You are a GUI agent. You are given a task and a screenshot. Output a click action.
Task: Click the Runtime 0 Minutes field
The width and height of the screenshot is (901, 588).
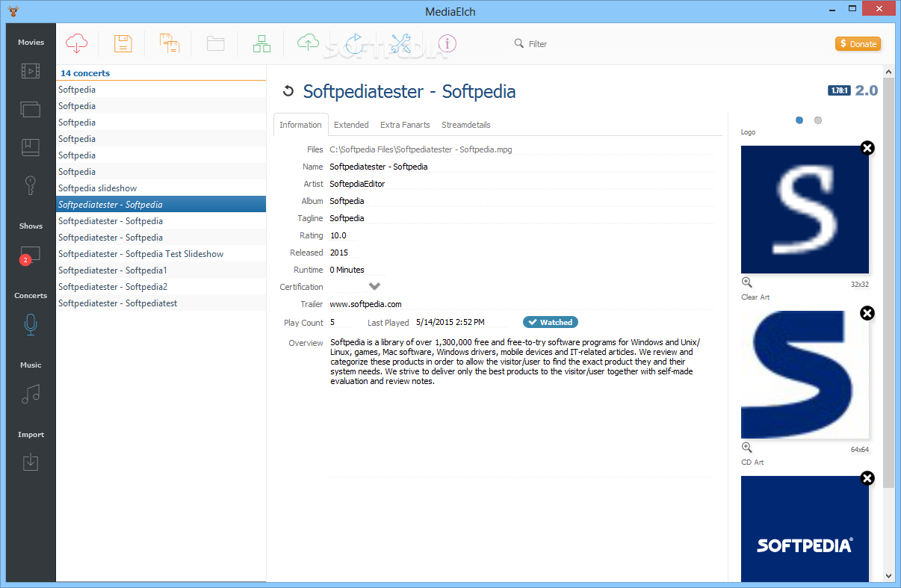pyautogui.click(x=356, y=270)
